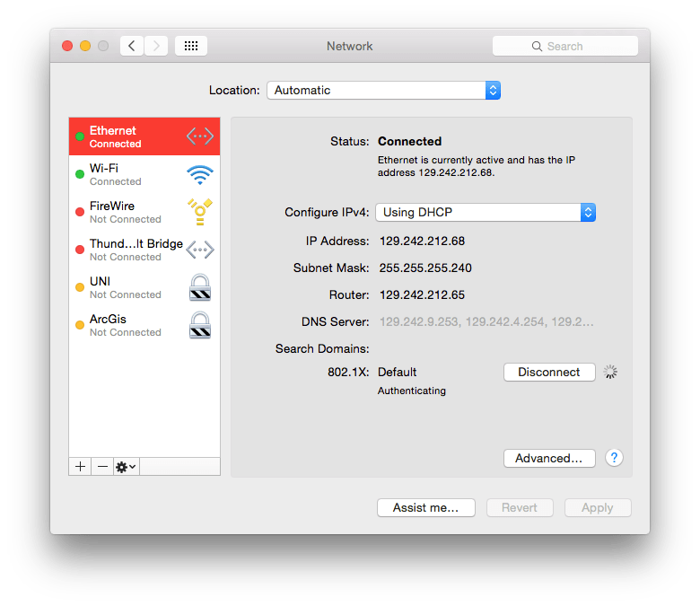Click ArcGis yellow status dot

click(80, 325)
